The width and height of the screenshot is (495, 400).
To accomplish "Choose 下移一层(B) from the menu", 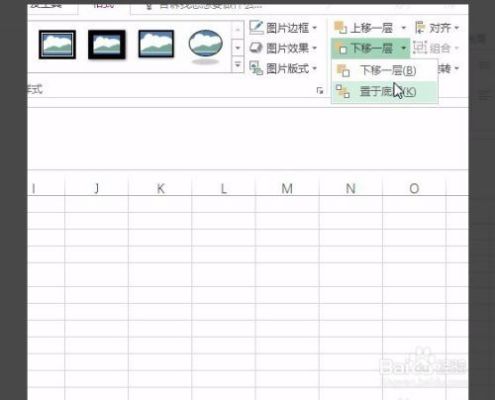I will coord(385,71).
